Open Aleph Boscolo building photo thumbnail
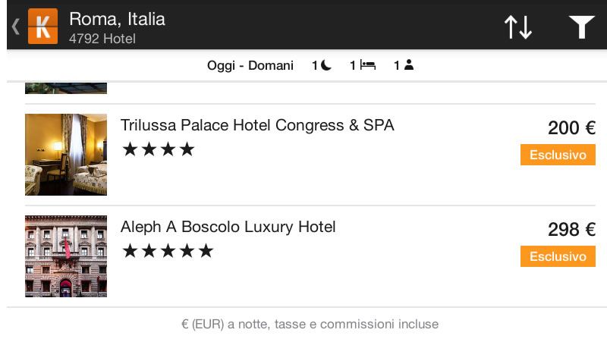The image size is (607, 364). tap(66, 256)
